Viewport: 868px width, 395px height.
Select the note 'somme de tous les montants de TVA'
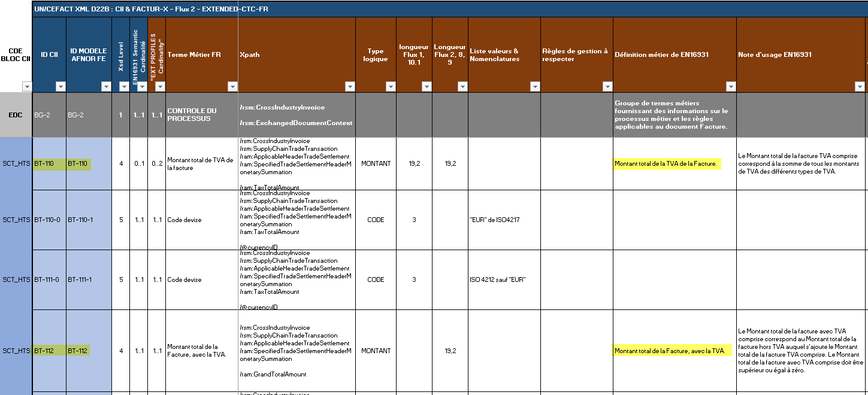click(x=802, y=163)
